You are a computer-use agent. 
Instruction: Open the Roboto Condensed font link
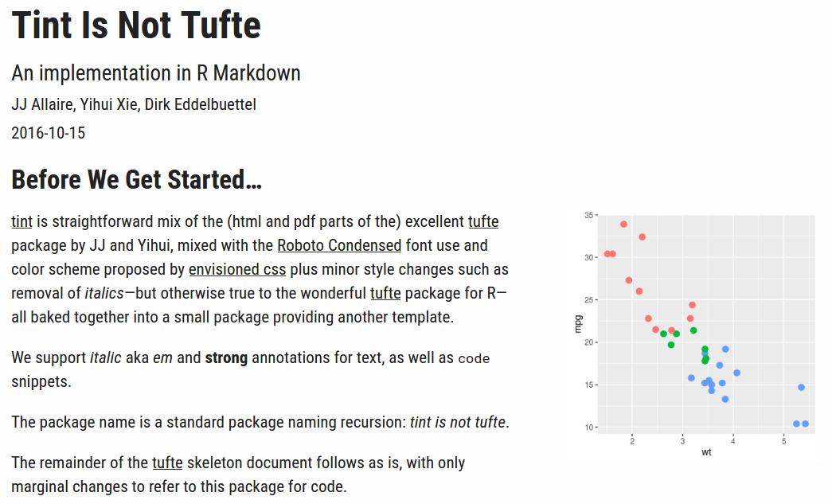pyautogui.click(x=340, y=246)
